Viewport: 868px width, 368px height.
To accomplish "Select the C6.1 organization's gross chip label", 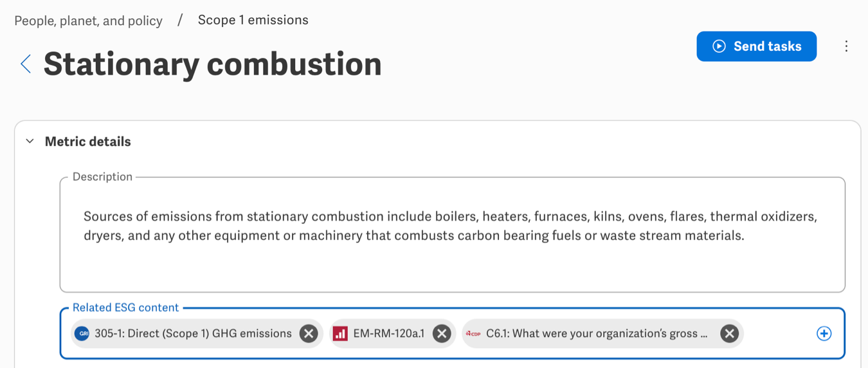I will click(596, 333).
